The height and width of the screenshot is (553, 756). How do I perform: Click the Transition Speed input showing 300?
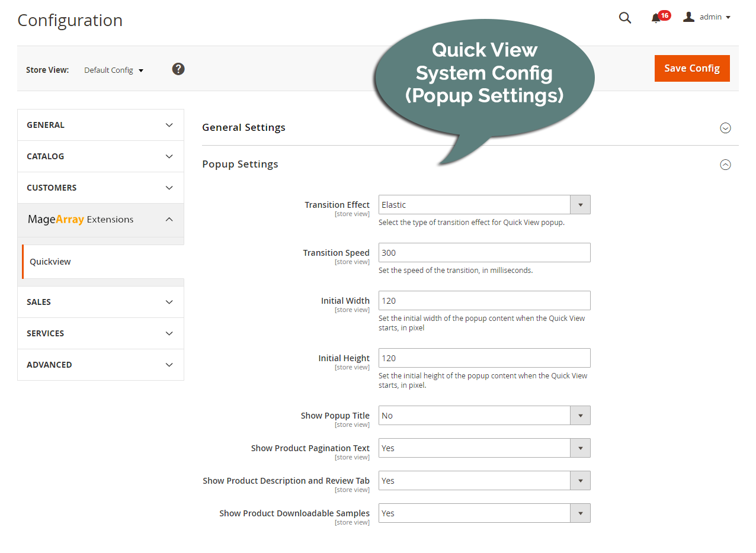pos(484,252)
